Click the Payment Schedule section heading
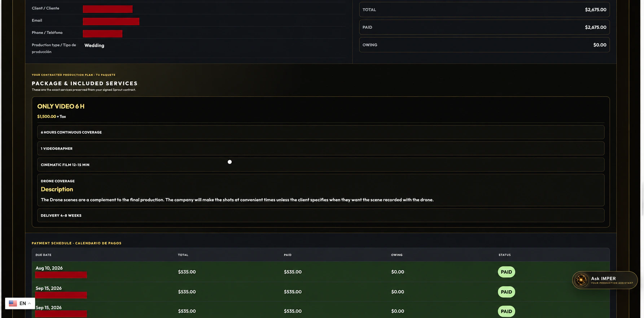The width and height of the screenshot is (644, 318). (x=76, y=243)
